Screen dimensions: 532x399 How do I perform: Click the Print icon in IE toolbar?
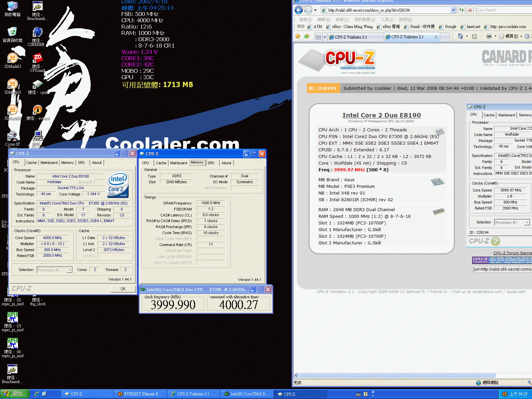[489, 36]
